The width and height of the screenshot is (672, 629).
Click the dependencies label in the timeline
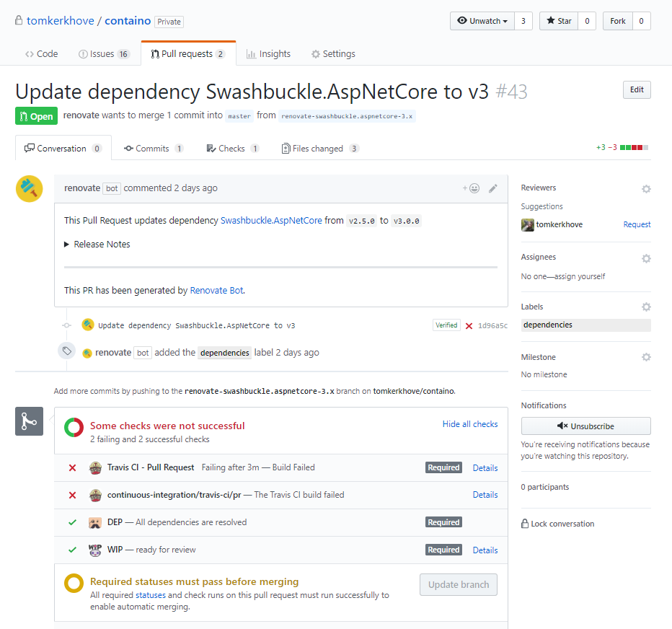tap(224, 353)
